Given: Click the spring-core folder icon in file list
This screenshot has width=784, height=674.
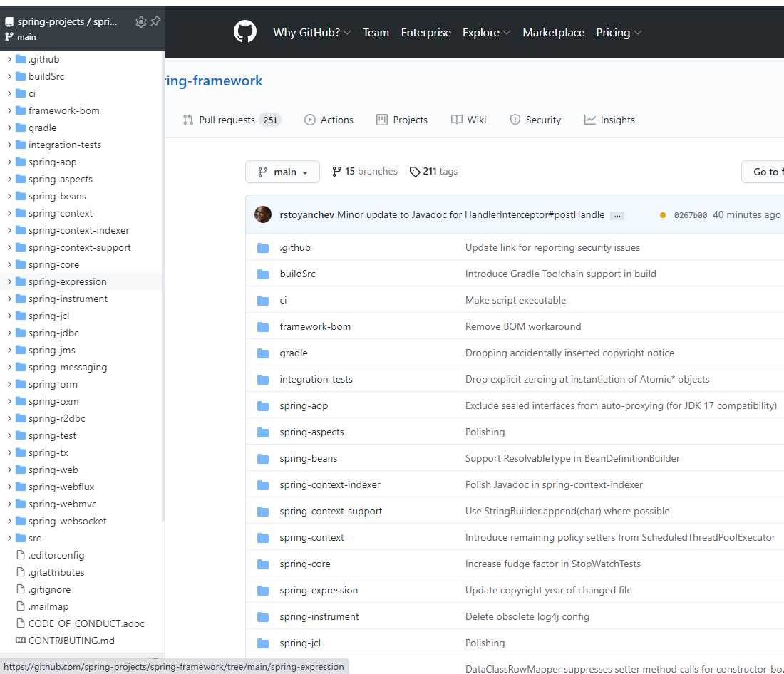Looking at the screenshot, I should pos(263,564).
